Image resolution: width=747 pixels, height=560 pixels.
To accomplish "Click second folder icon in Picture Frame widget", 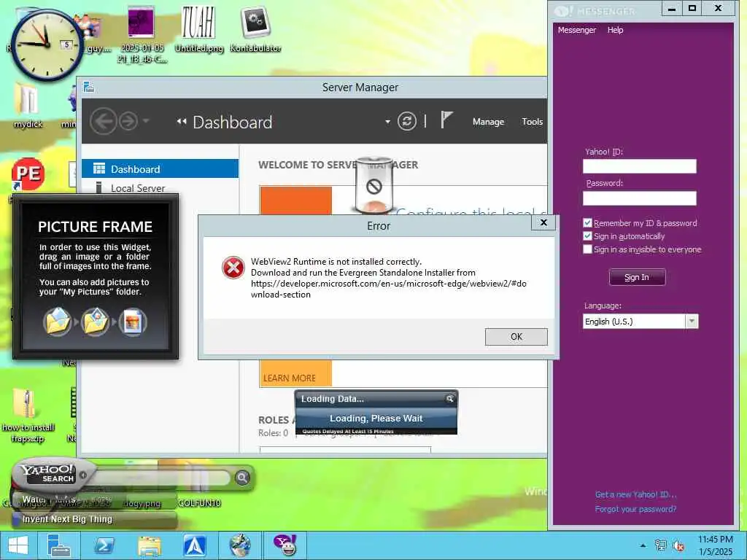I will tap(96, 322).
